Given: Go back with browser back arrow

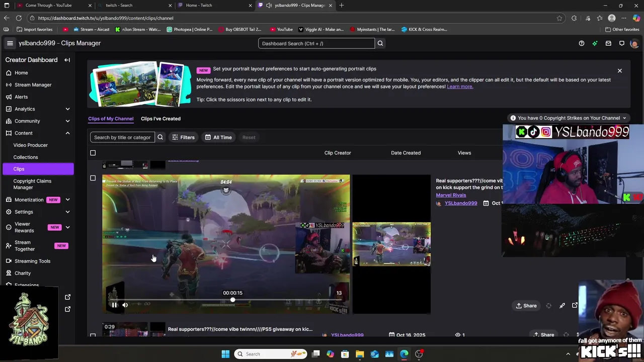Looking at the screenshot, I should [x=6, y=18].
